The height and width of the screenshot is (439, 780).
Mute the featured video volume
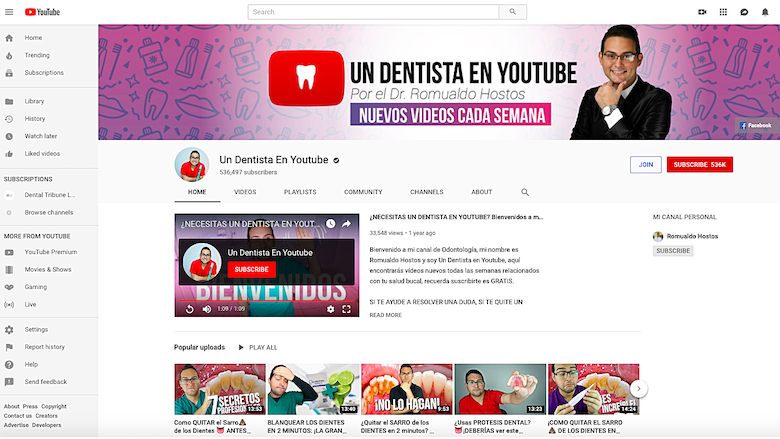[x=207, y=309]
